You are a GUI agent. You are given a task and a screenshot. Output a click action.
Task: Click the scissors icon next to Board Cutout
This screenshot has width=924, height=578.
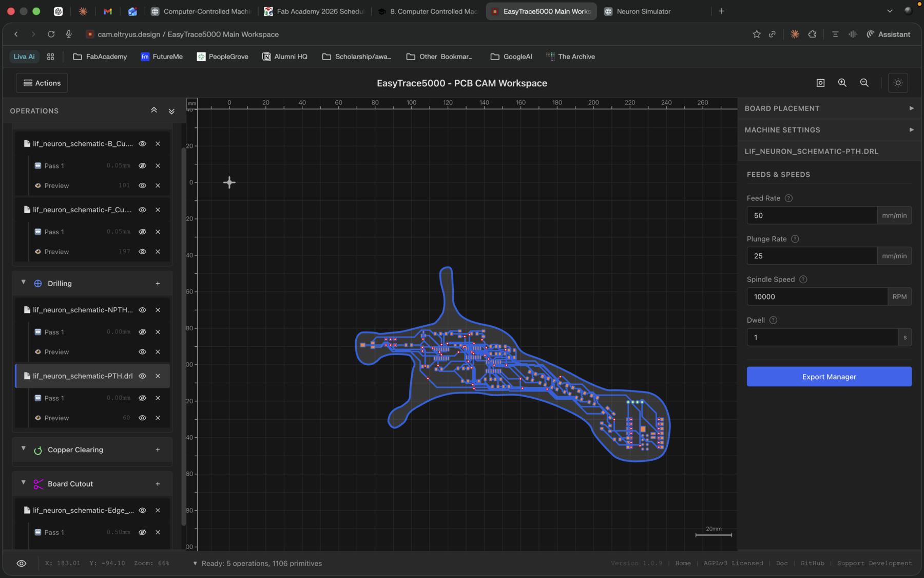tap(37, 483)
